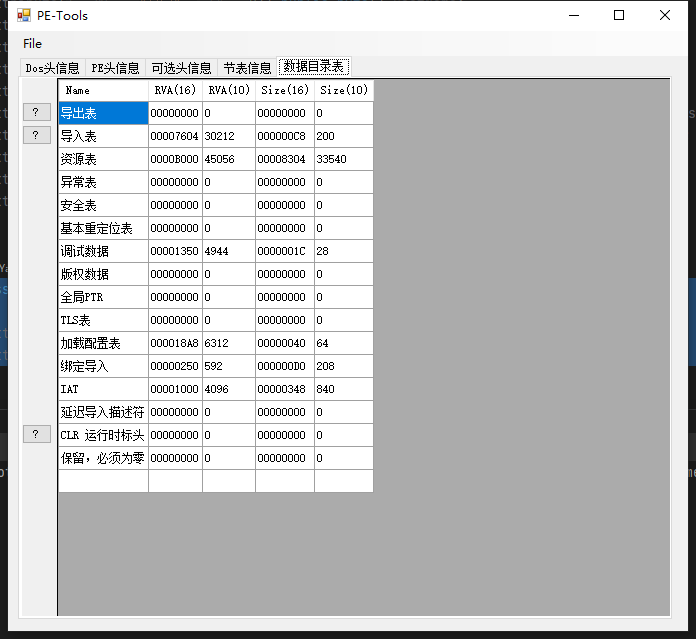The height and width of the screenshot is (639, 696).
Task: Click the 6312 RVA decimal cell
Action: tap(229, 343)
